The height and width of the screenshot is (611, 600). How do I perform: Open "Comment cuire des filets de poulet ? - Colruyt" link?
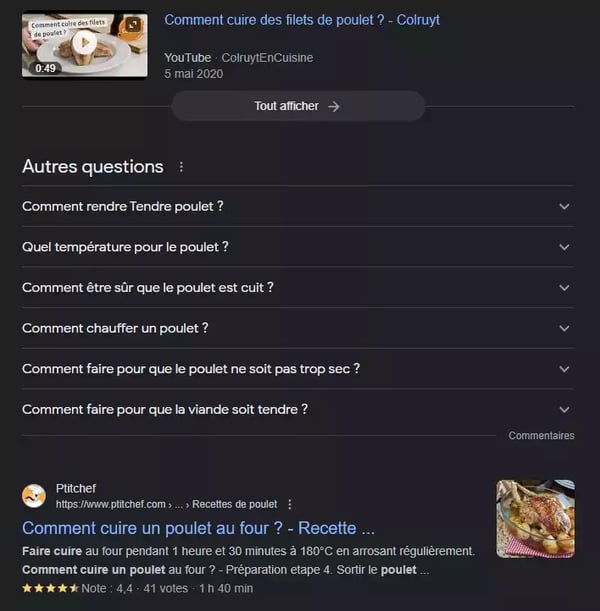302,20
